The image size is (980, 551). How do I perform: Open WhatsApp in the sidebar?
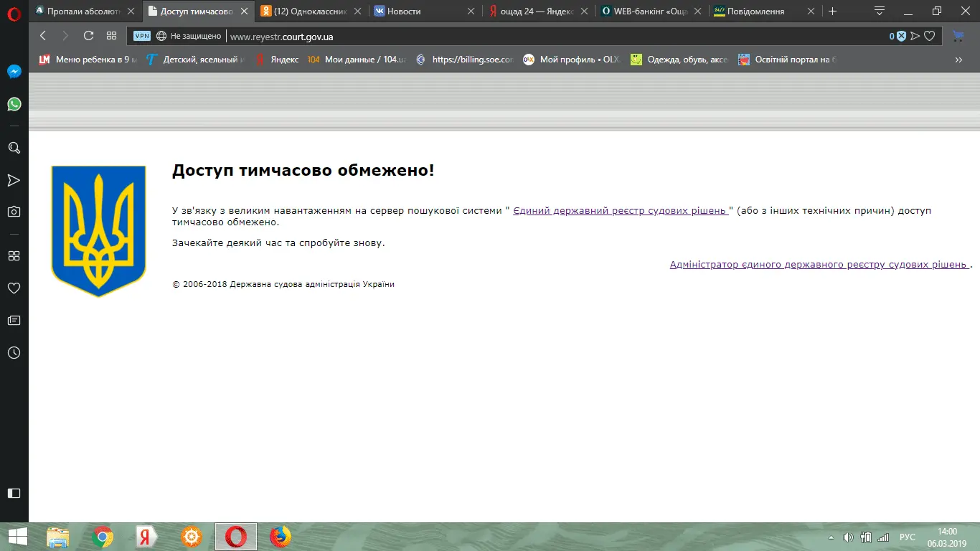click(14, 104)
